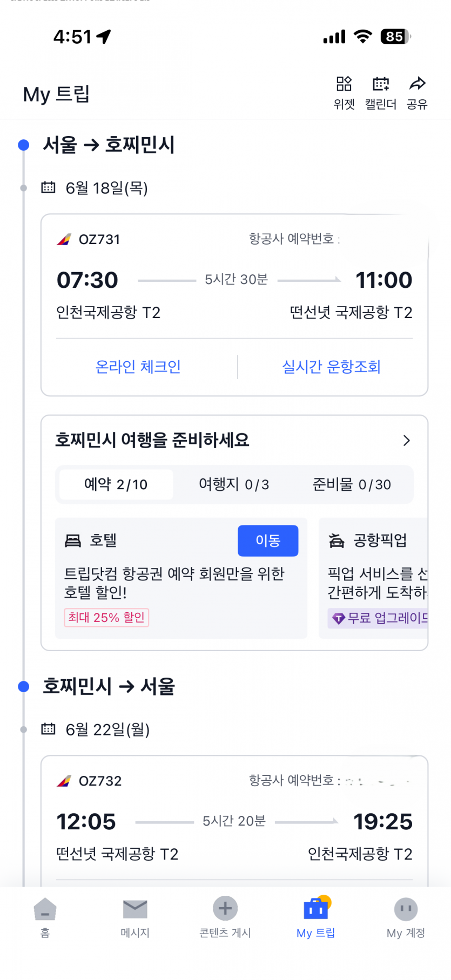Image resolution: width=451 pixels, height=980 pixels.
Task: Open the 공항픽업 service card
Action: [375, 577]
